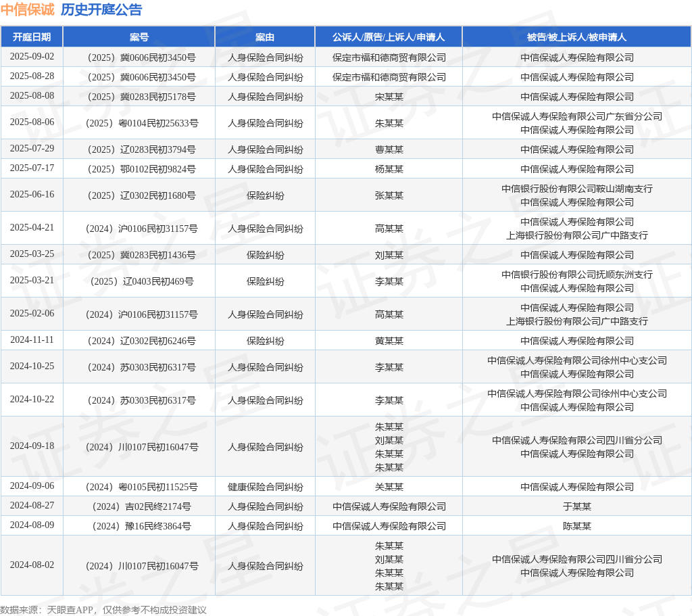Select date cell 2025-09-02

32,57
